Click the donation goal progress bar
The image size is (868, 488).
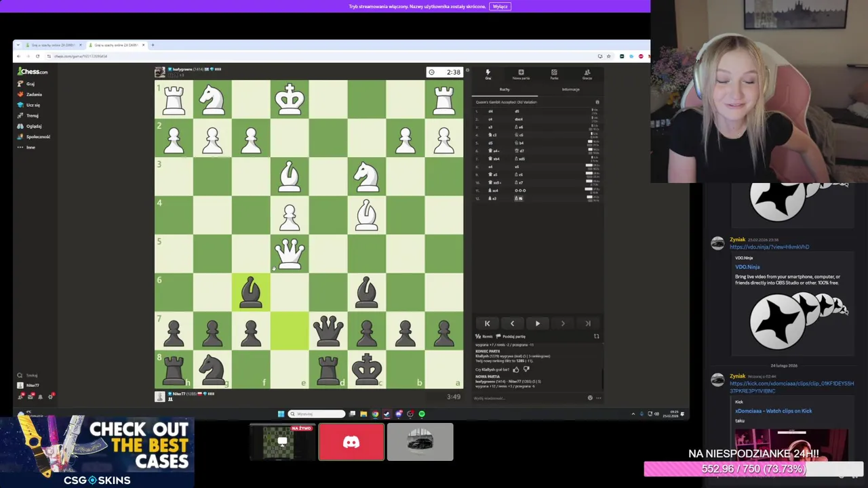click(753, 468)
